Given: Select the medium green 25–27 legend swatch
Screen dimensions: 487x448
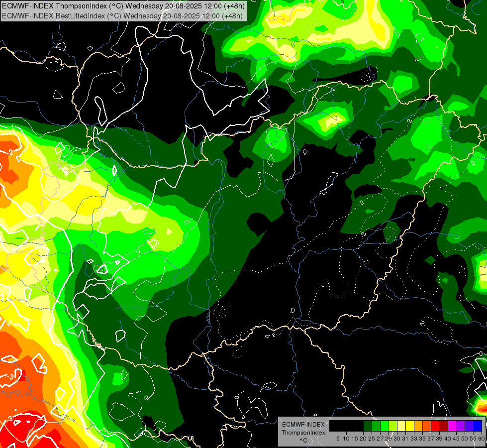Looking at the screenshot, I should pos(376,426).
